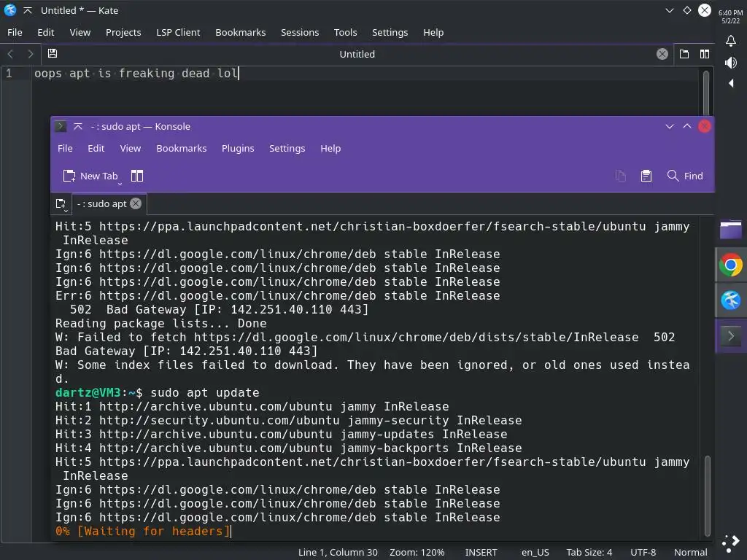Open the Plugins menu in Konsole
Image resolution: width=747 pixels, height=560 pixels.
(x=238, y=148)
